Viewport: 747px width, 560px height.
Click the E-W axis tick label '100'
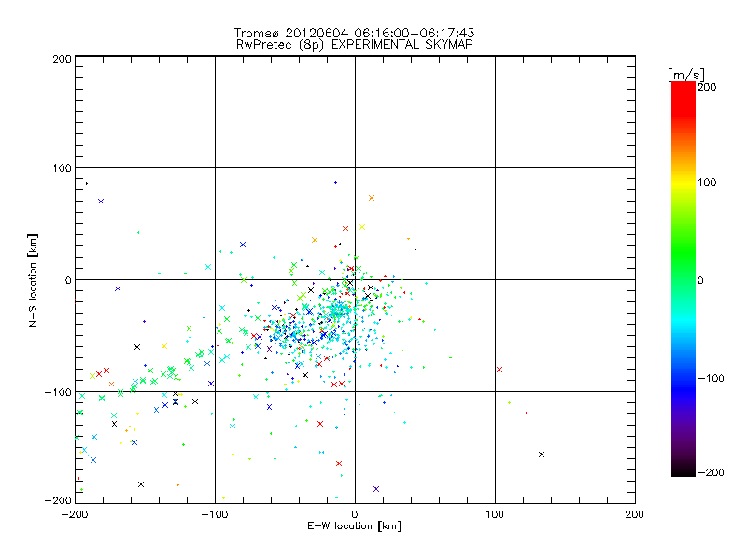click(x=495, y=514)
